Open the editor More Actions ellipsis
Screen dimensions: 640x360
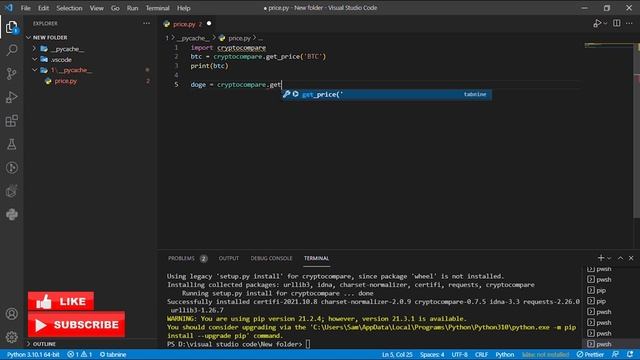pyautogui.click(x=629, y=23)
